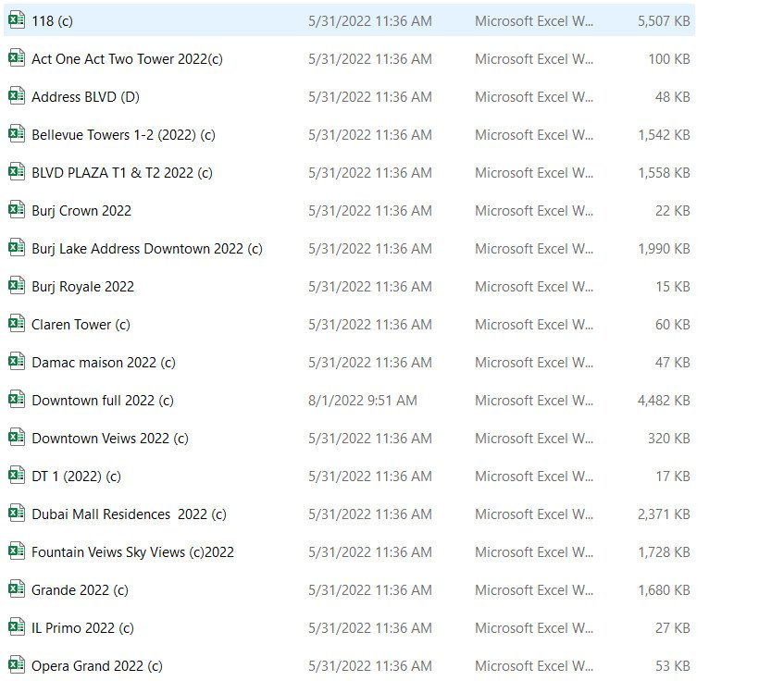Click icon of Dubai Mall Residences 2022 (c)
The height and width of the screenshot is (681, 784).
[x=17, y=514]
